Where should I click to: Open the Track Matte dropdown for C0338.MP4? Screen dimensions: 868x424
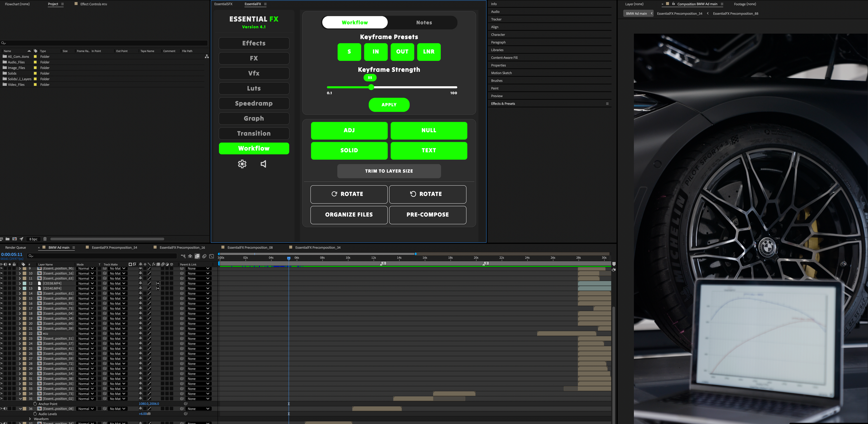(117, 283)
